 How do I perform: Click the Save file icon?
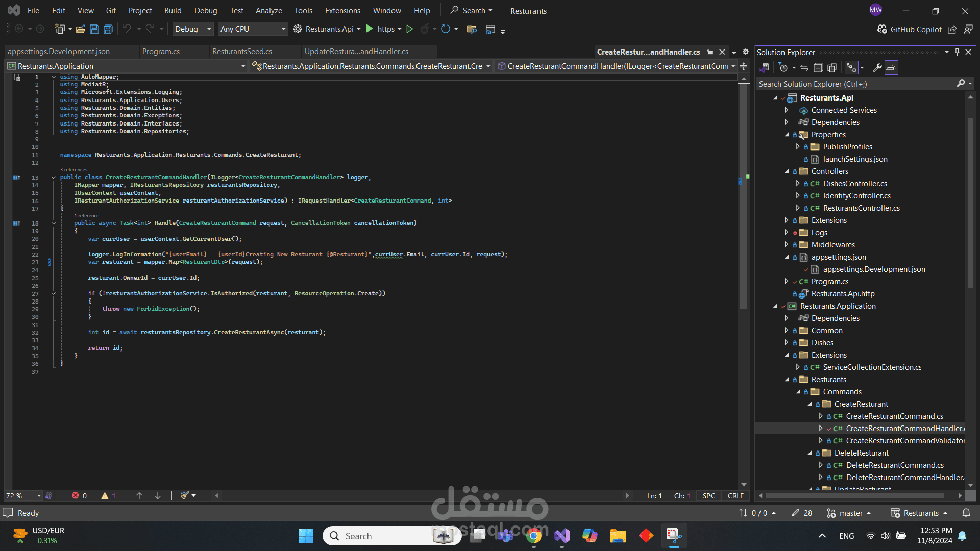point(94,29)
